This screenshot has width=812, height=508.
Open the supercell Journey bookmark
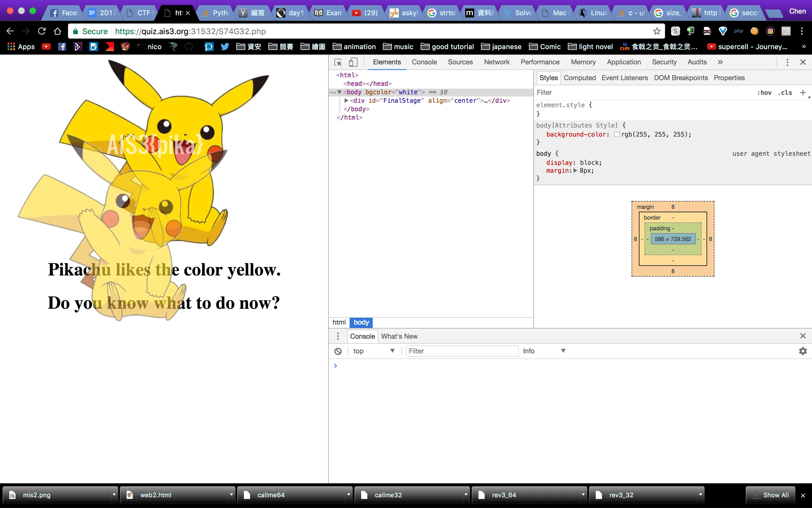(x=747, y=47)
